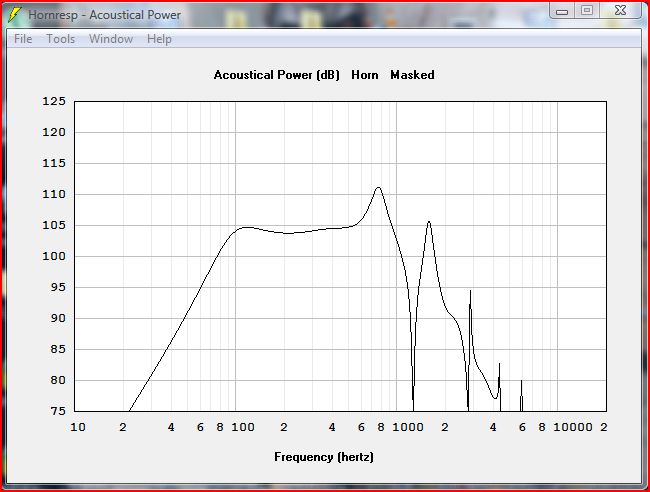650x492 pixels.
Task: Click the Hornresp lightning bolt app icon
Action: 14,15
